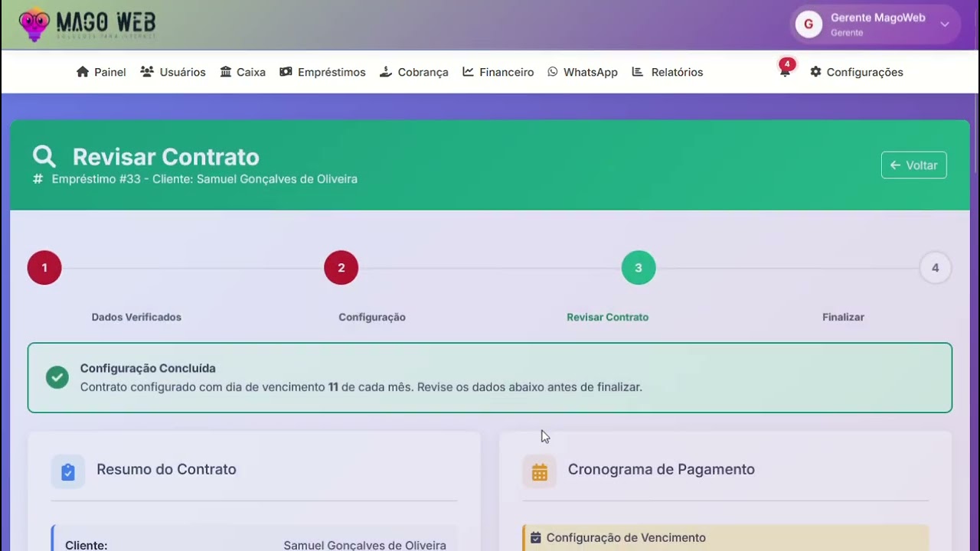
Task: Click the hand icon beside Cobrança
Action: click(x=385, y=72)
